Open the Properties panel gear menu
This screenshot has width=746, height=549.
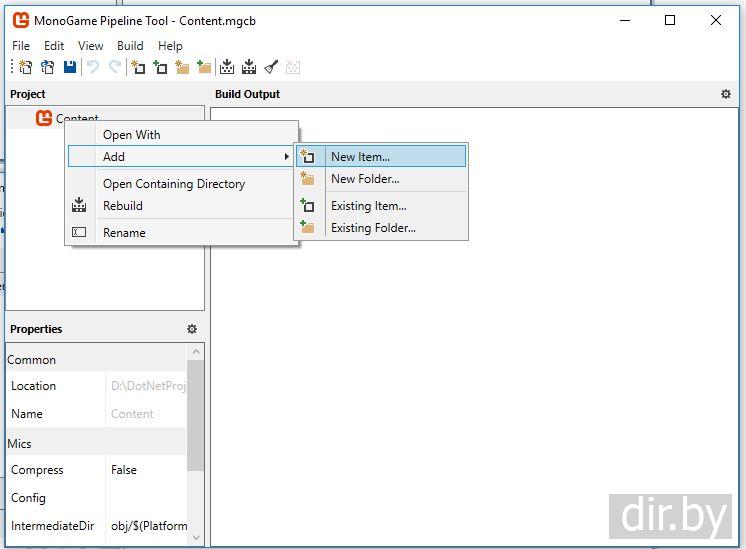[192, 329]
